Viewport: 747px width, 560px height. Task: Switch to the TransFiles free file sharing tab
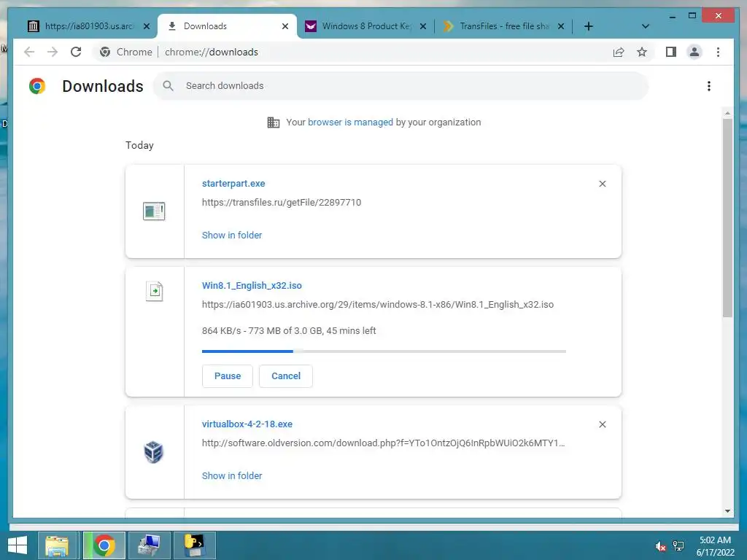click(503, 26)
